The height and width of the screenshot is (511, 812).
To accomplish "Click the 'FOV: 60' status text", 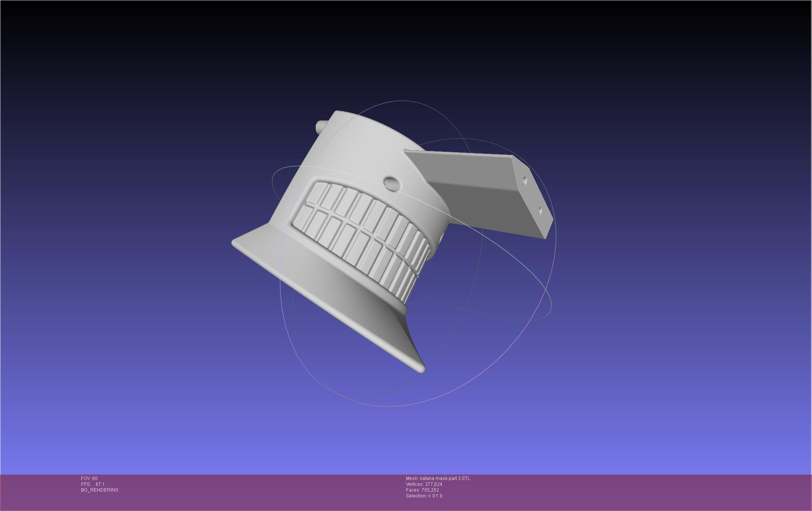I will click(x=89, y=478).
